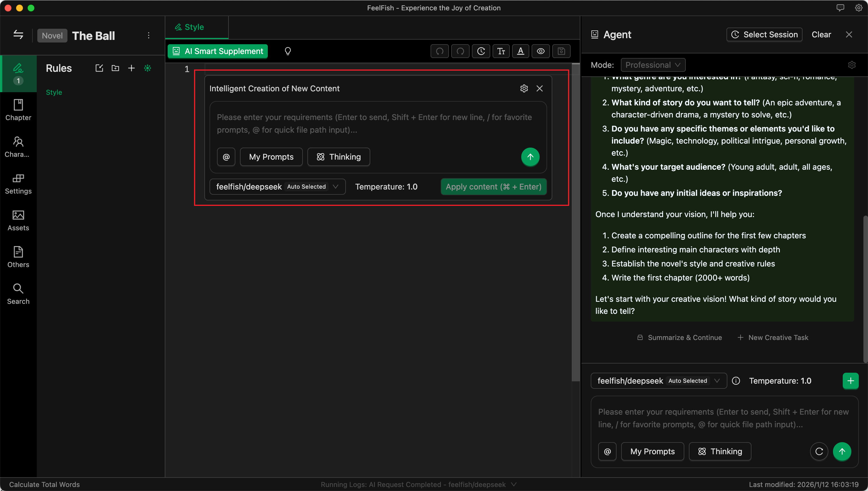868x491 pixels.
Task: Toggle Thinking in the creation popup
Action: point(338,157)
